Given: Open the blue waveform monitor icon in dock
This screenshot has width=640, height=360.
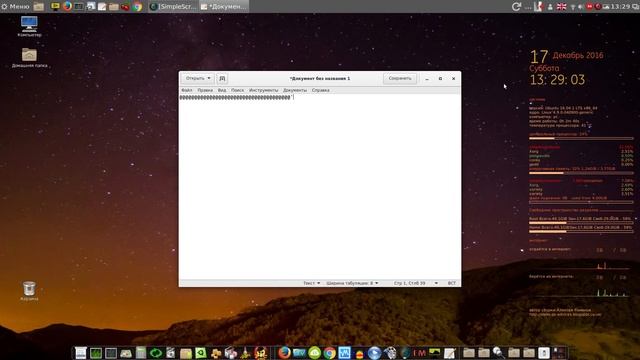Looking at the screenshot, I should pos(344,353).
